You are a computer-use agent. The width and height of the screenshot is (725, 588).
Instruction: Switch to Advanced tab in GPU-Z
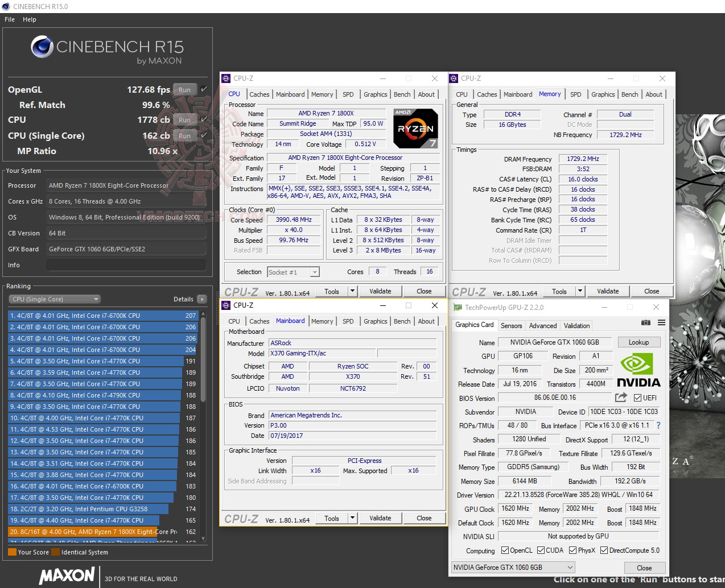point(543,326)
